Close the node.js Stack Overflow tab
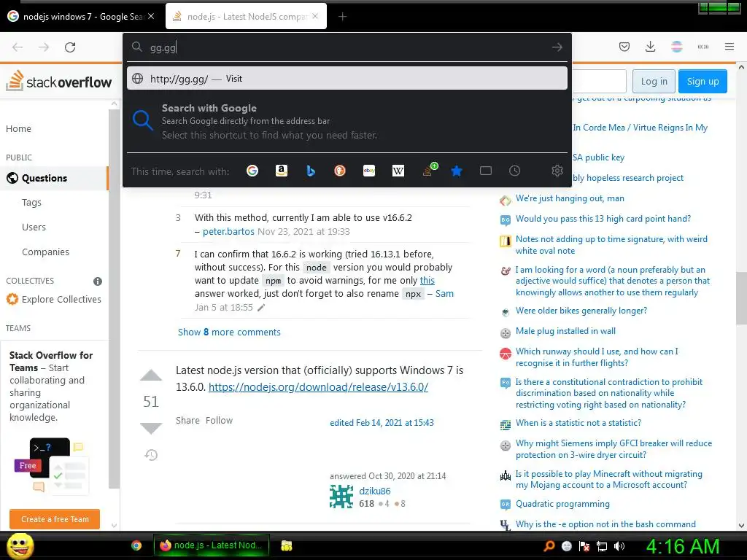The height and width of the screenshot is (560, 747). pyautogui.click(x=315, y=16)
